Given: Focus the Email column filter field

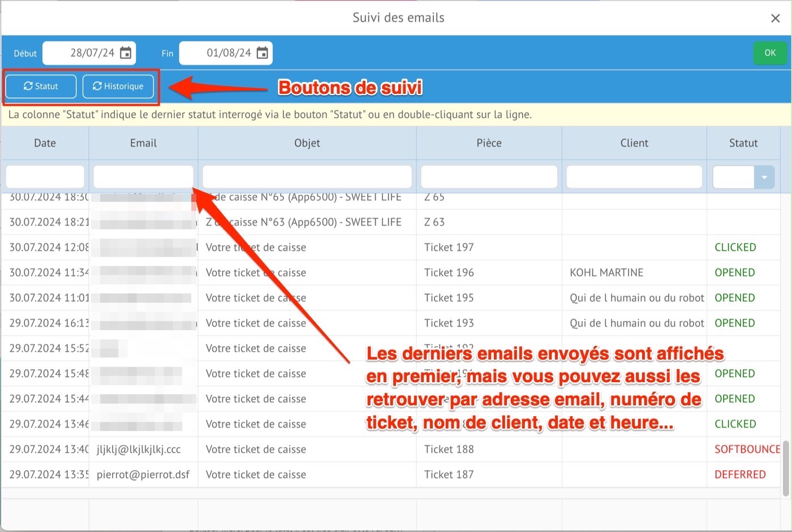Looking at the screenshot, I should 143,177.
